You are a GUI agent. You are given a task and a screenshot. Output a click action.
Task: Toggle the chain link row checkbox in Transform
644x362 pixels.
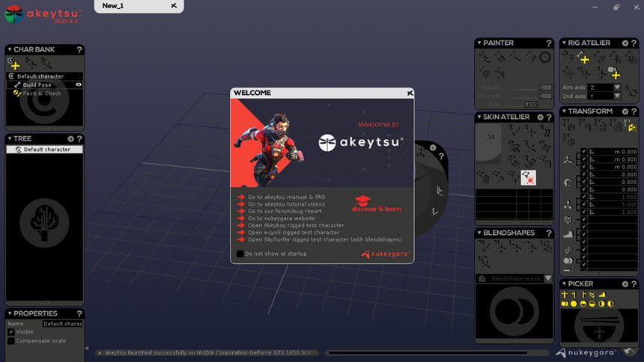(583, 250)
